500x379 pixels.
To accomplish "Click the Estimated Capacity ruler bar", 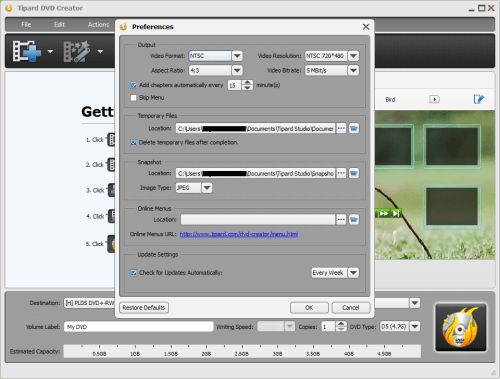I will [x=242, y=351].
